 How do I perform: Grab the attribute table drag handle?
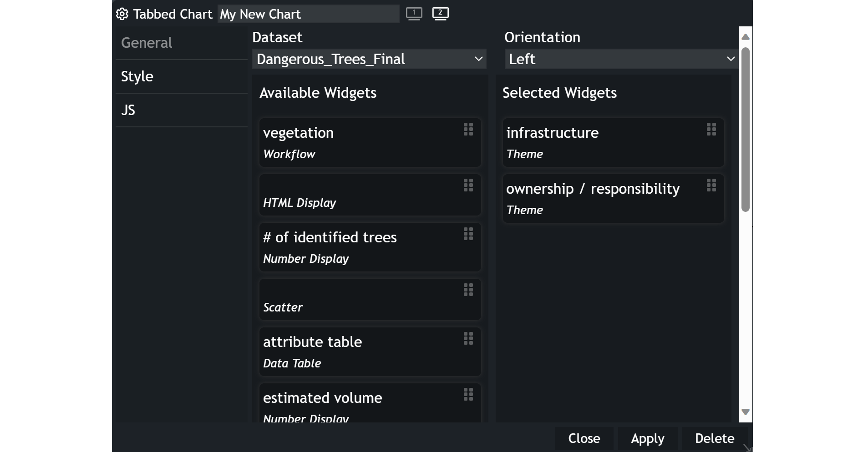468,339
